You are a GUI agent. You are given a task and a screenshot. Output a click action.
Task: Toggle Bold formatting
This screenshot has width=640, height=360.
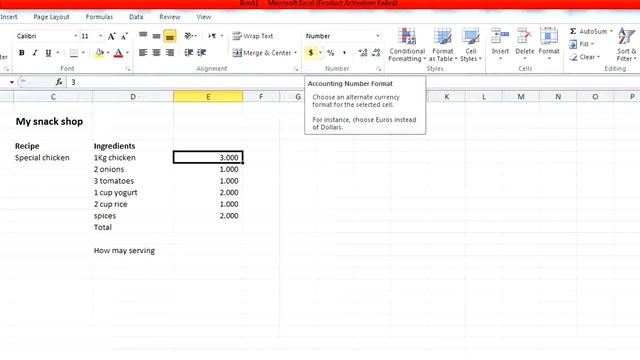22,53
